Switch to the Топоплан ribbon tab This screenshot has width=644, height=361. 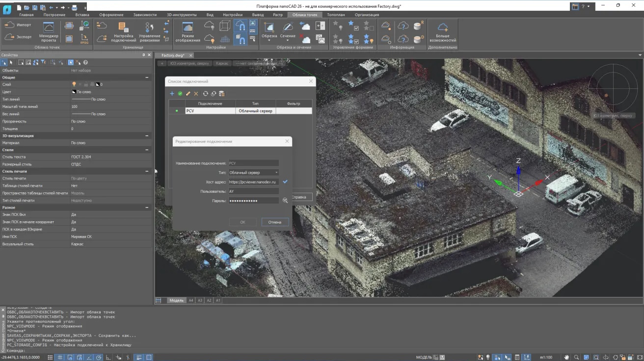coord(336,15)
